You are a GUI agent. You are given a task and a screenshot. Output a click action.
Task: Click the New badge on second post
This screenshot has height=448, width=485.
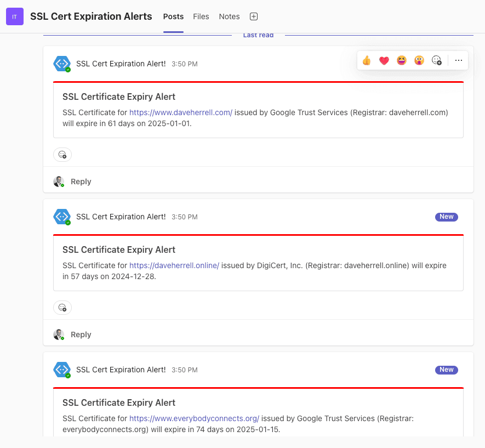[x=446, y=217]
